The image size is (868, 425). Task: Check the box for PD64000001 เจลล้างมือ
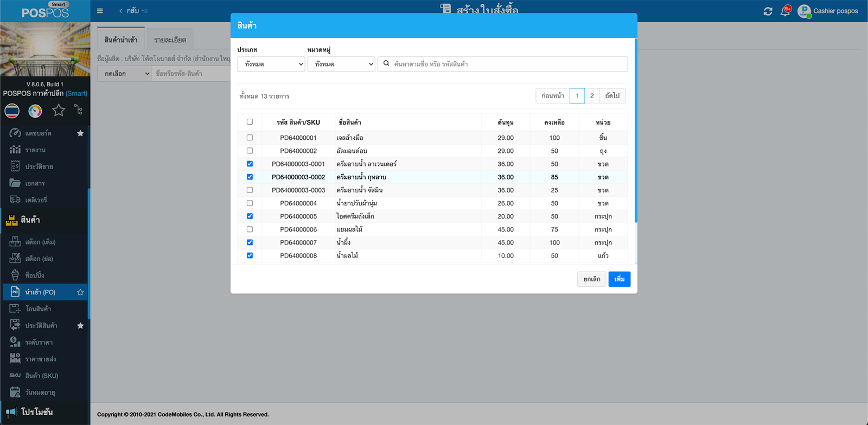tap(250, 138)
